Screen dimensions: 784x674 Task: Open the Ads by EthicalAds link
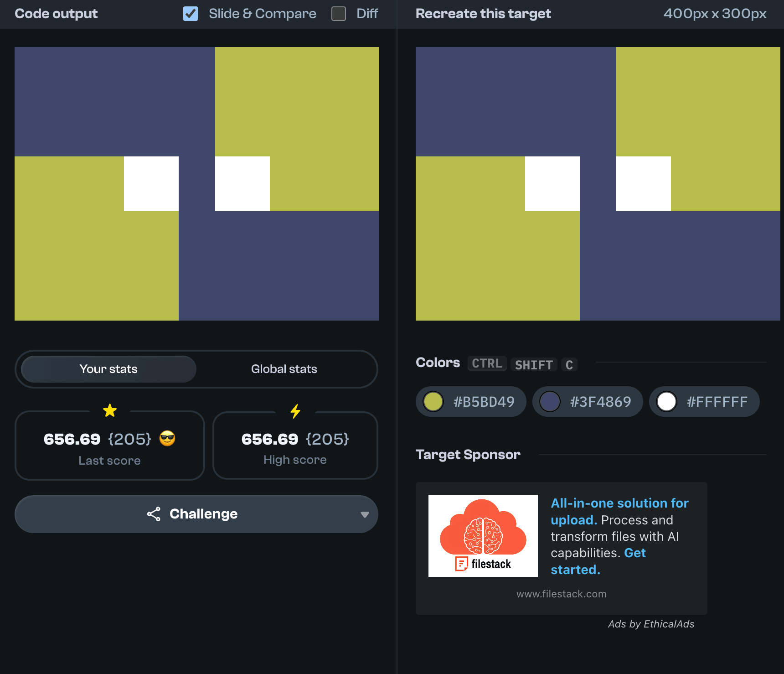click(x=651, y=624)
